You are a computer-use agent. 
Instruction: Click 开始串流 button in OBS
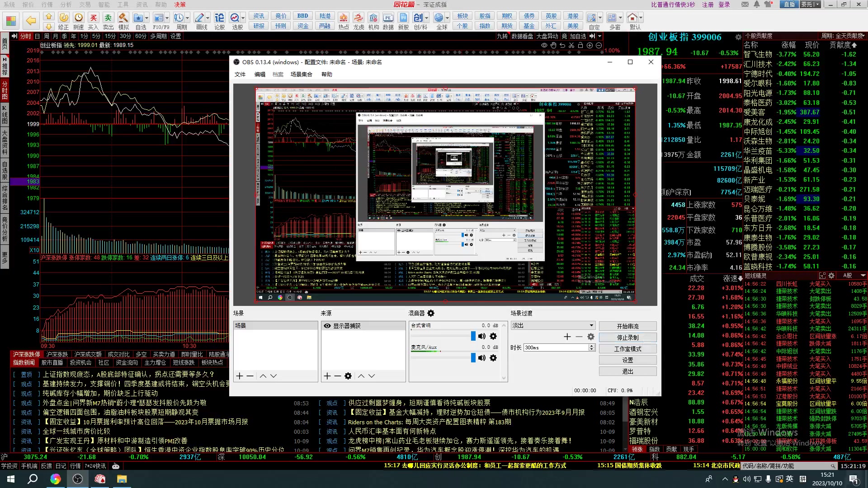click(628, 326)
